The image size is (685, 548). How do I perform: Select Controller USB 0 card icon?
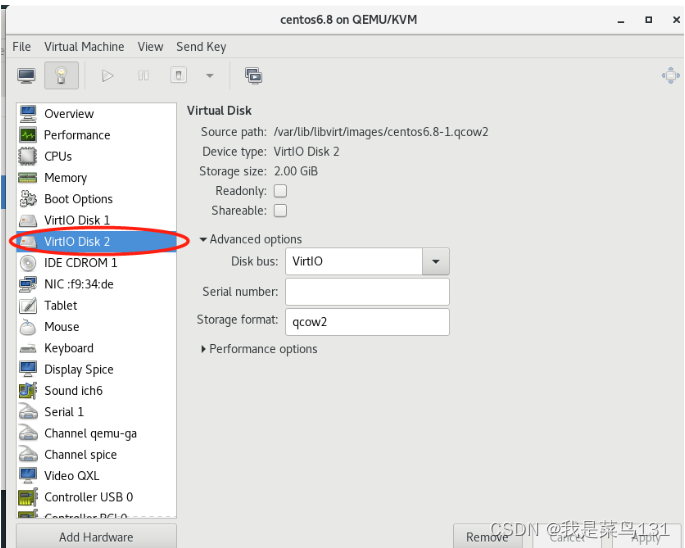coord(28,497)
